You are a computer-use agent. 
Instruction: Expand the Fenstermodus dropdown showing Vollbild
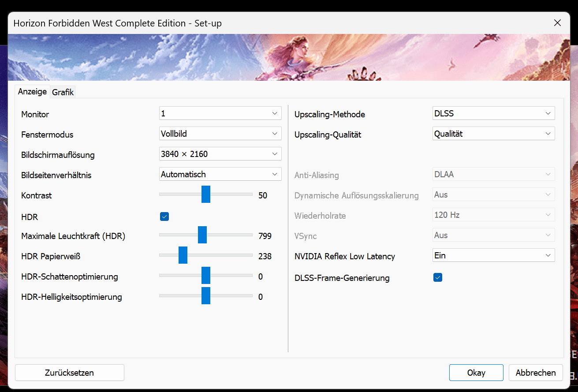tap(220, 134)
